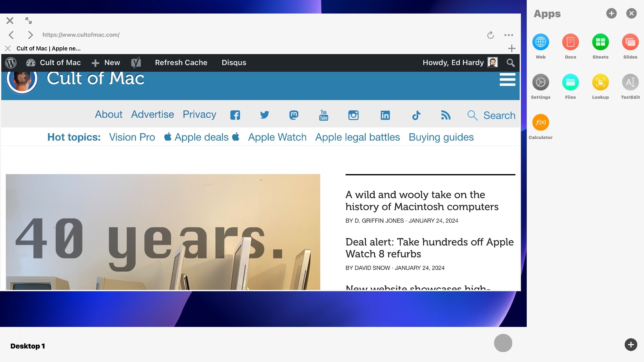Toggle the browser window fullscreen arrows
Viewport: 644px width, 362px height.
pyautogui.click(x=29, y=21)
